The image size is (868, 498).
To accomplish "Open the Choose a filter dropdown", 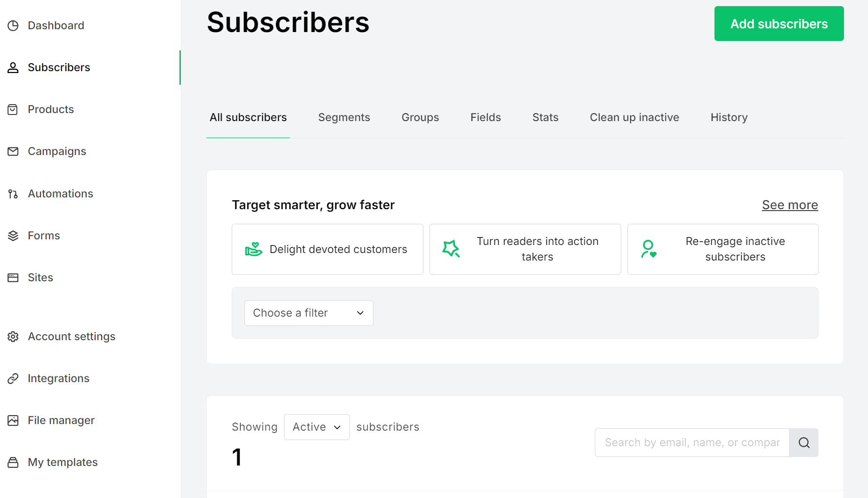I will (x=308, y=313).
